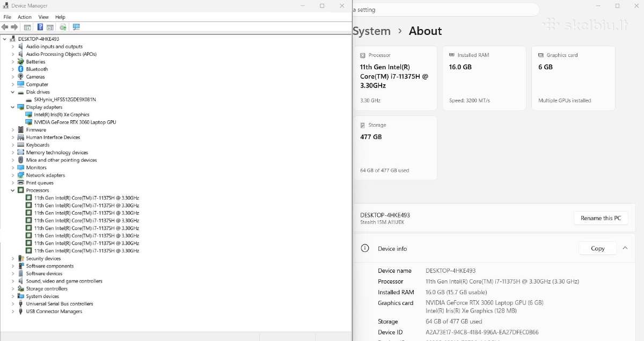This screenshot has width=644, height=341.
Task: Click Rename this PC button
Action: tap(601, 218)
